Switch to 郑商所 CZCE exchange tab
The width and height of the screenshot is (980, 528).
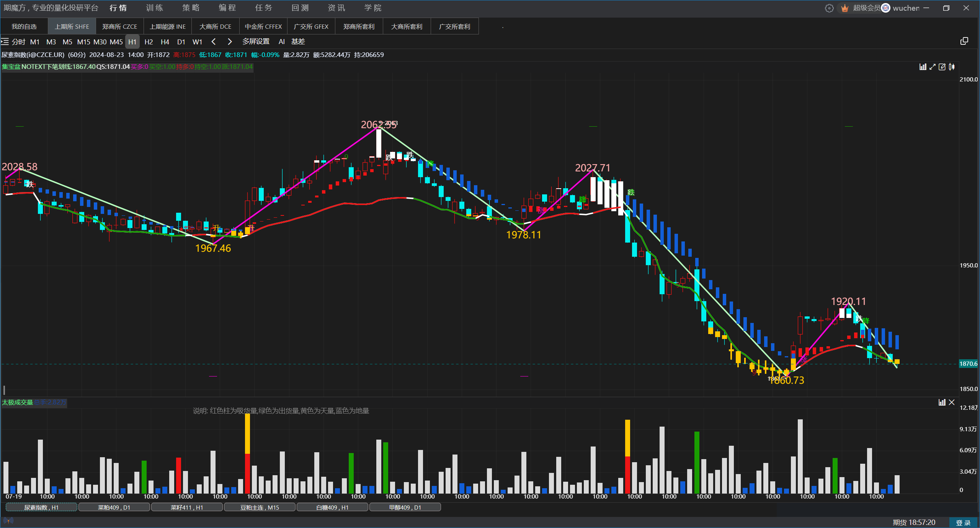(120, 26)
